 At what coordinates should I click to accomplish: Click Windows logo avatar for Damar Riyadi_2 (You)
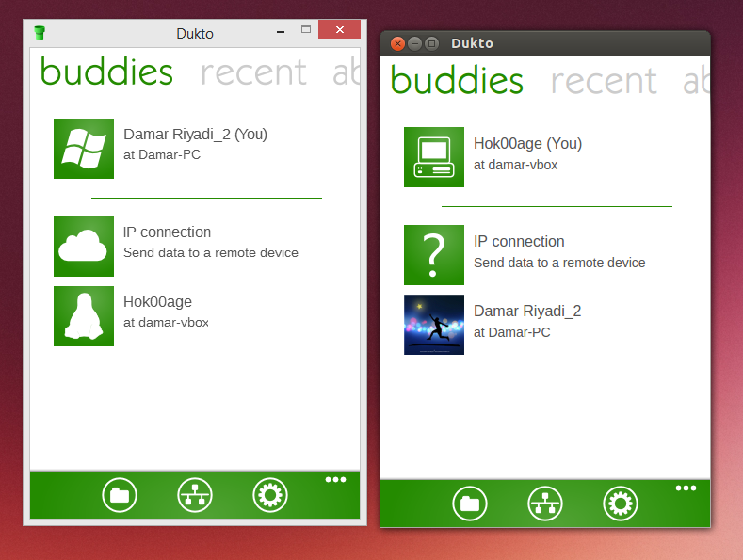pyautogui.click(x=84, y=149)
